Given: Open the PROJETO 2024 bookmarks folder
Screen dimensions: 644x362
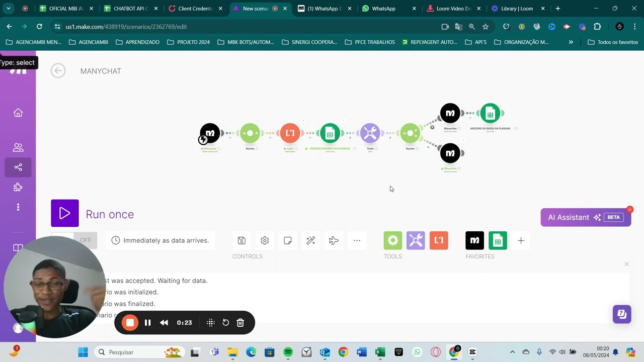Looking at the screenshot, I should (188, 42).
